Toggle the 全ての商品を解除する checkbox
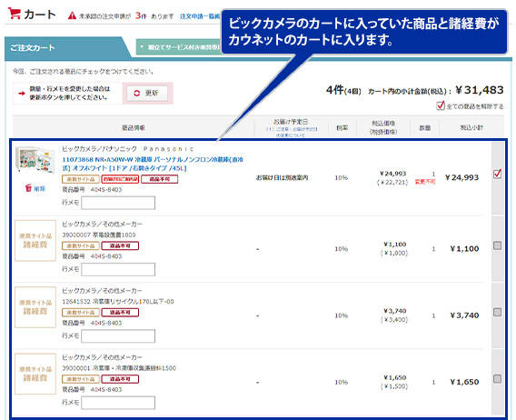Image resolution: width=516 pixels, height=420 pixels. (x=441, y=105)
